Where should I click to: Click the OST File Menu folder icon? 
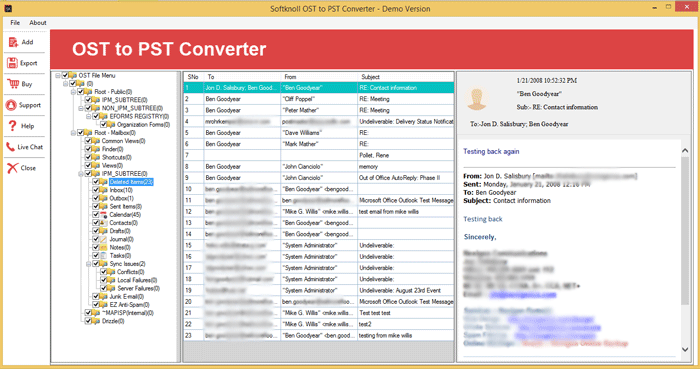point(73,75)
